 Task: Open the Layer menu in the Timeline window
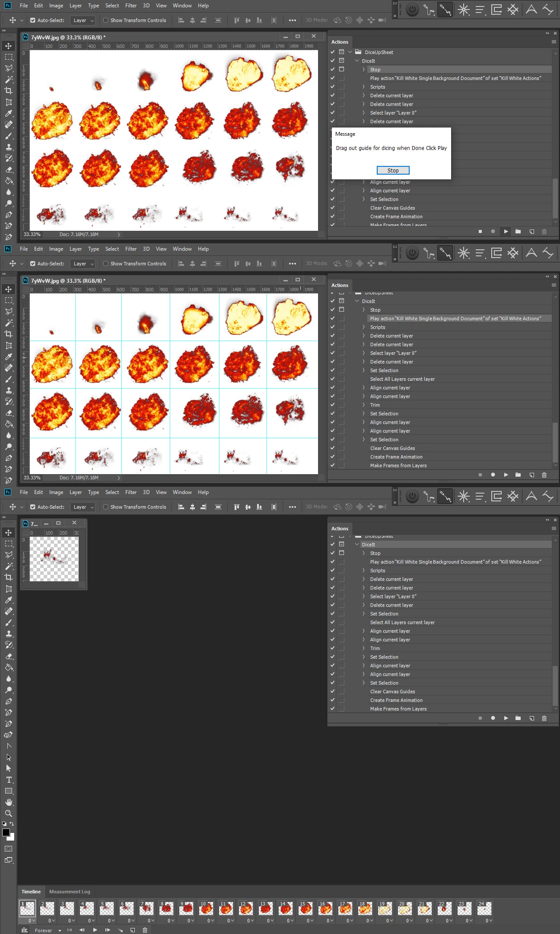coord(76,492)
